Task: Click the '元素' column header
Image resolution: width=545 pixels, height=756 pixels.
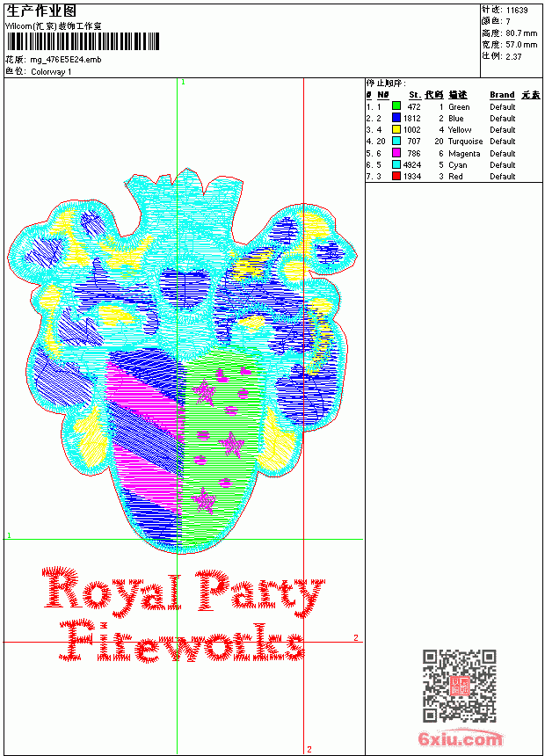Action: coord(531,95)
